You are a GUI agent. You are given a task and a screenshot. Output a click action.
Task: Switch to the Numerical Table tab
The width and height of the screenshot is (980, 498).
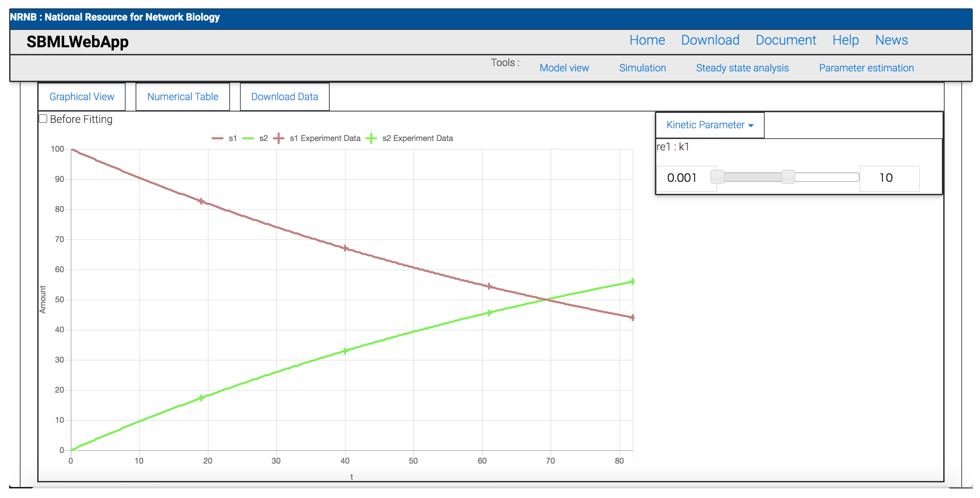pos(183,97)
